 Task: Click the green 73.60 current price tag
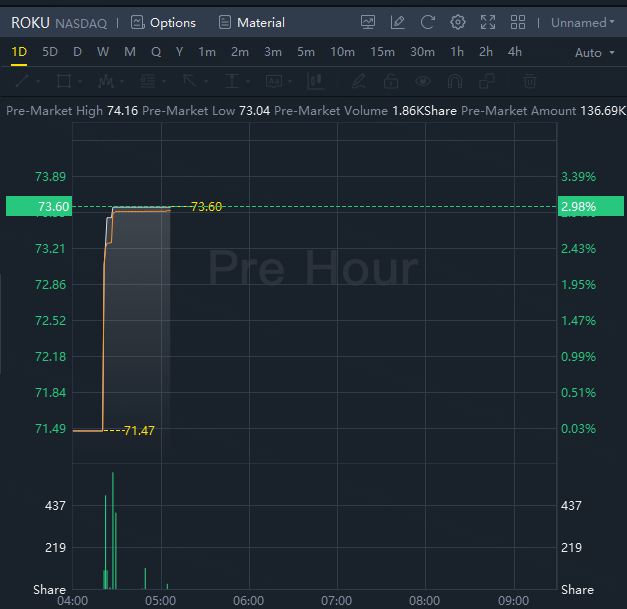(39, 206)
